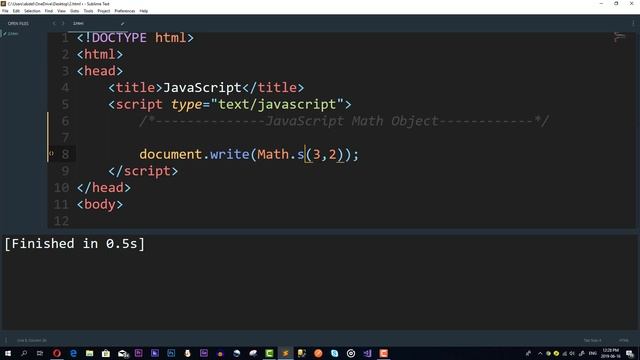Place the cursor after Math.s
The image size is (640, 360).
coord(305,154)
